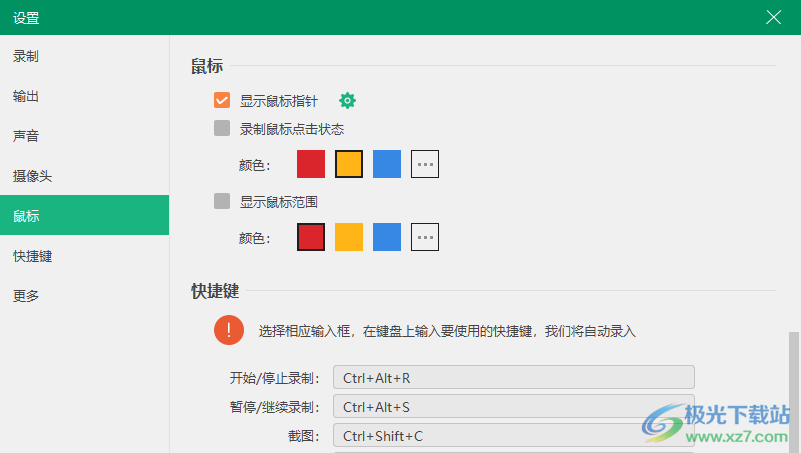Image resolution: width=801 pixels, height=453 pixels.
Task: Click the 暂停/继续录制 label
Action: point(274,408)
